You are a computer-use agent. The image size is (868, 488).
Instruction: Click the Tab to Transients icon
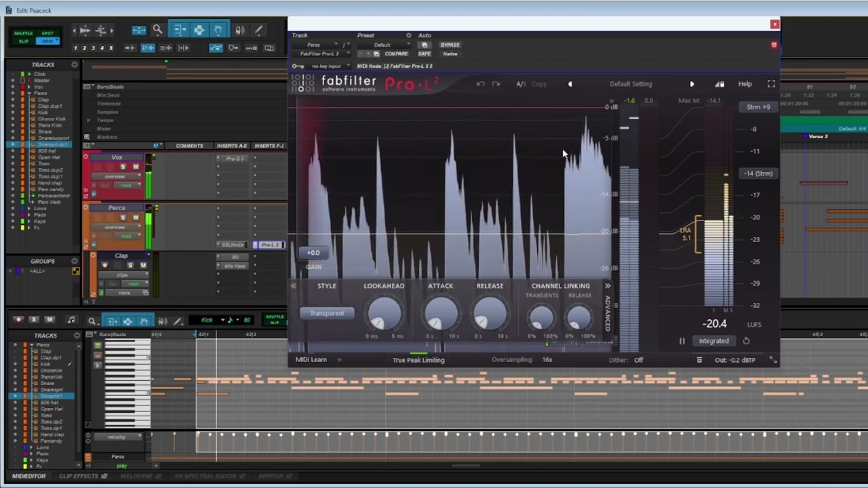[131, 48]
